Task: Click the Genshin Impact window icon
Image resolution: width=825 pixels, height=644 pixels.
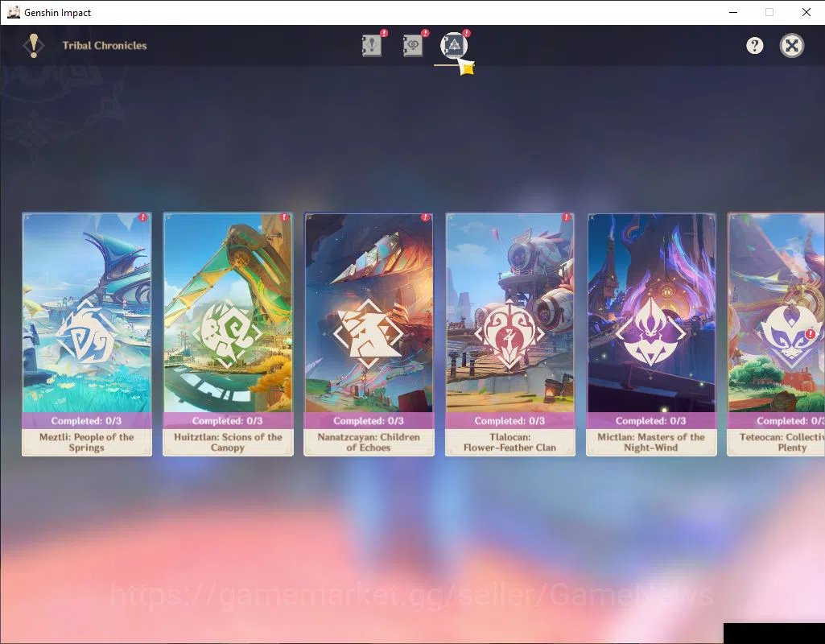Action: pyautogui.click(x=14, y=12)
